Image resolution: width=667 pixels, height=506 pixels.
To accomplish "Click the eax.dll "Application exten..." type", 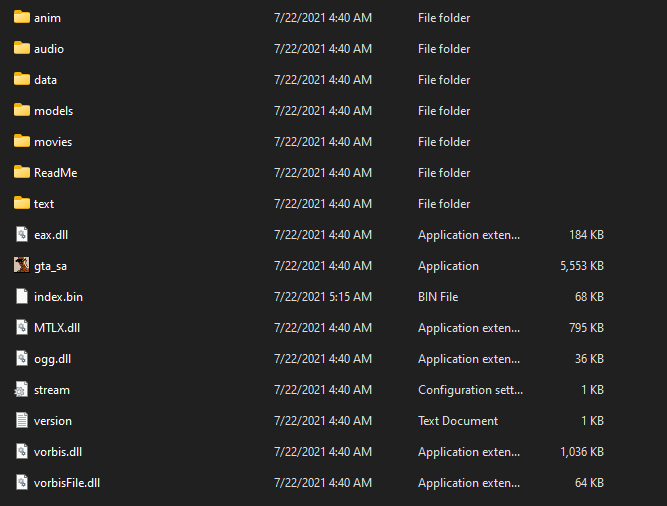I will pos(469,235).
